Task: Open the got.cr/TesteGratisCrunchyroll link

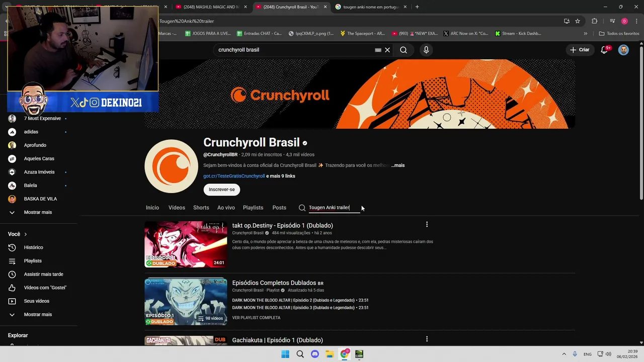Action: tap(234, 176)
